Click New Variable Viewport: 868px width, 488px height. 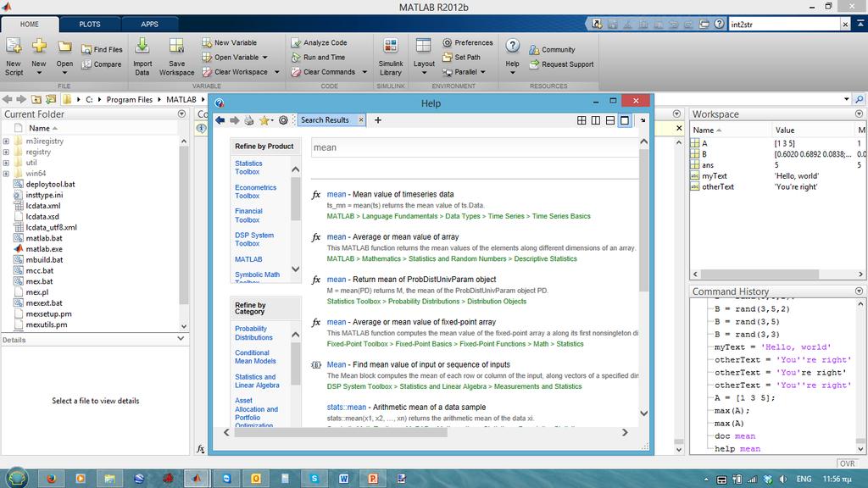click(x=229, y=42)
